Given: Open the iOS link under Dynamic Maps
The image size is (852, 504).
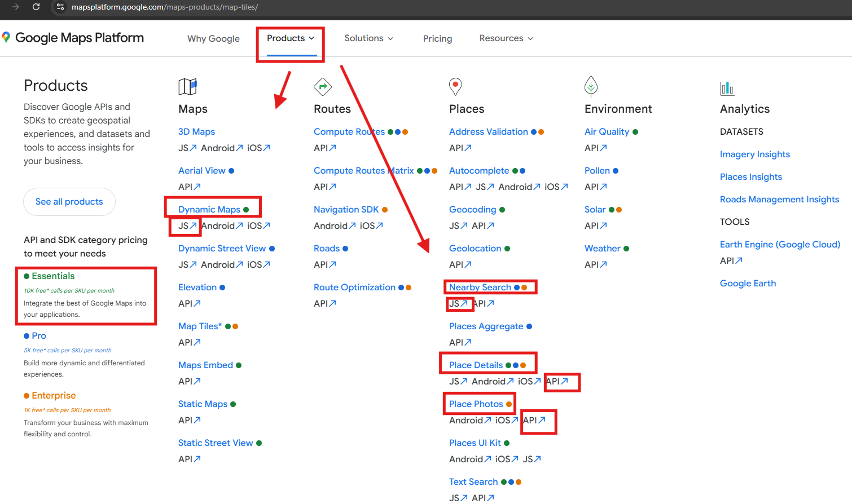Looking at the screenshot, I should (258, 226).
